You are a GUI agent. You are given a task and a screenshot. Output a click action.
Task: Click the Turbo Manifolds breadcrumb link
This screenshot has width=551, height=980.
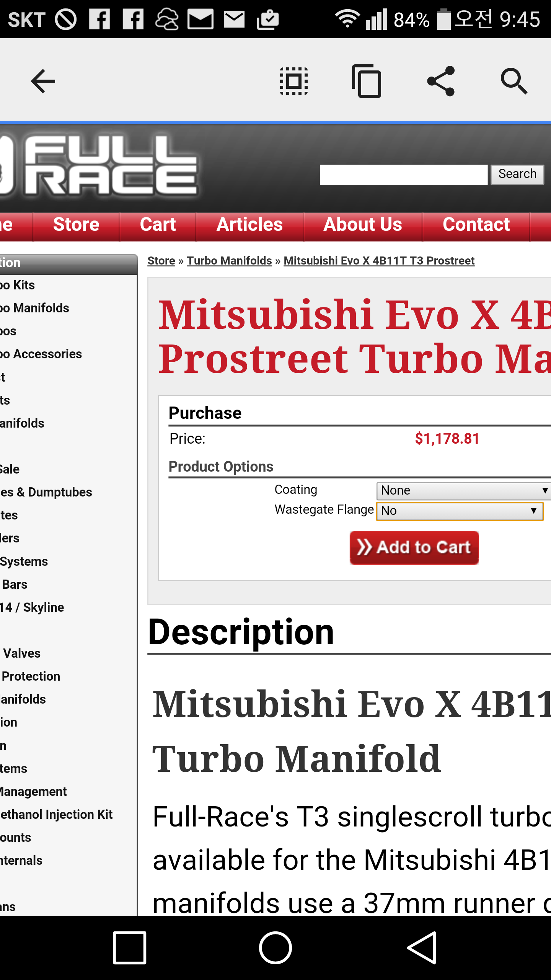pos(229,261)
